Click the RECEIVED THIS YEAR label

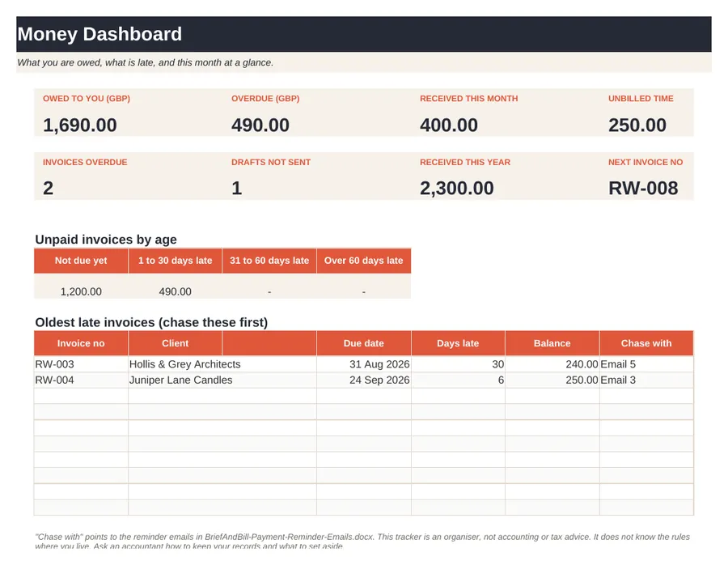(x=465, y=162)
